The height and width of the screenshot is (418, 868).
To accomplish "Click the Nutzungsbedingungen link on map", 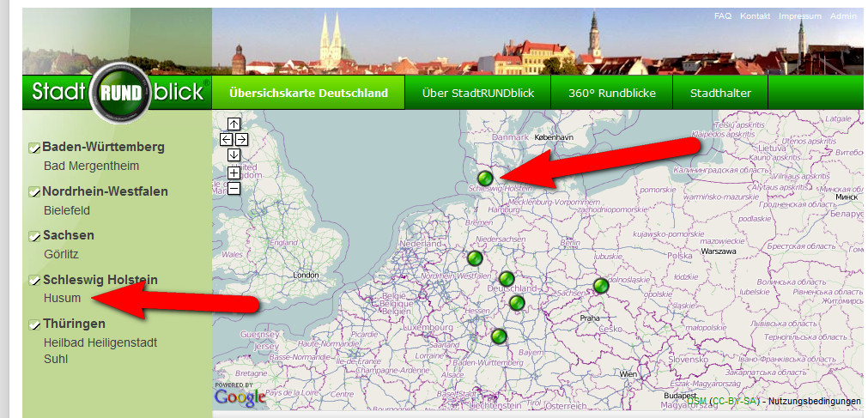I will (814, 401).
